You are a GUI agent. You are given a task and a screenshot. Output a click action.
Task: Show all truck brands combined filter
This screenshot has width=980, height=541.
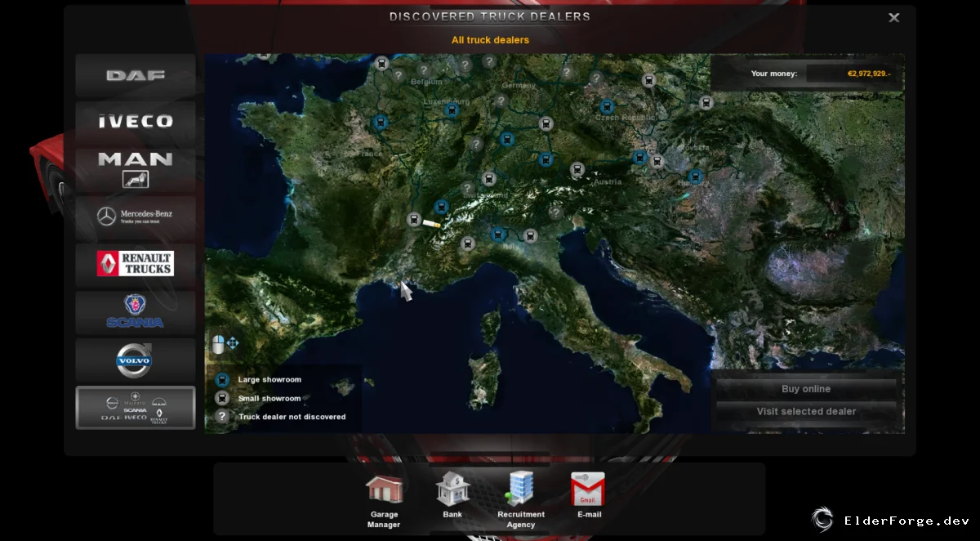click(x=136, y=407)
